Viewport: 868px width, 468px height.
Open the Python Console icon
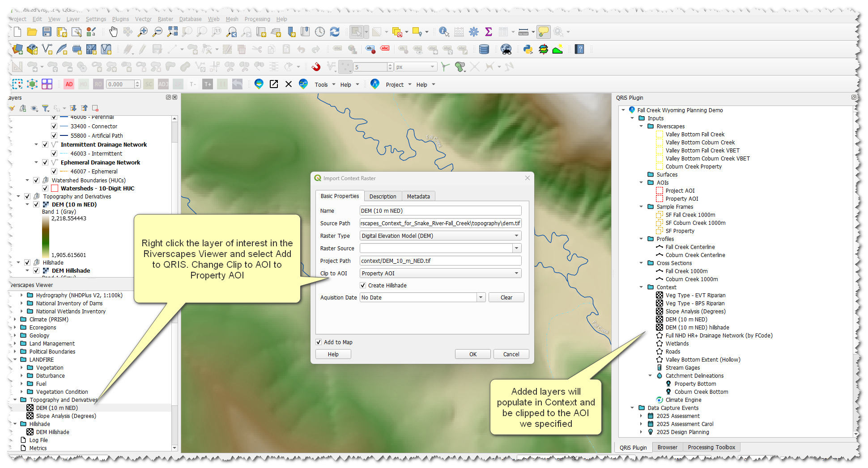coord(528,49)
